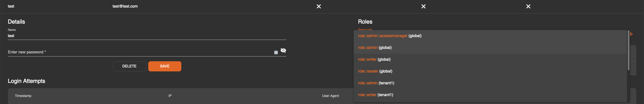Toggle password visibility with the crossed-eye icon
The height and width of the screenshot is (104, 644).
(x=283, y=51)
